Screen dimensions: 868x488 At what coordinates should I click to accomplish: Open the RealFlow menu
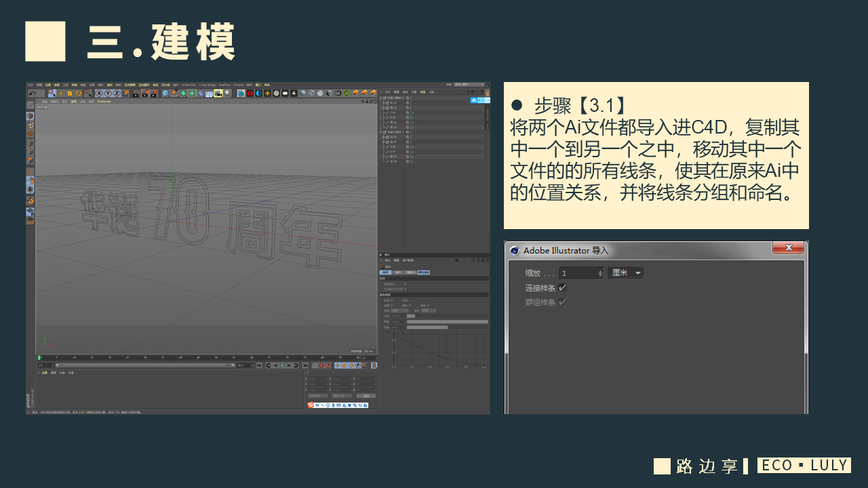point(224,85)
